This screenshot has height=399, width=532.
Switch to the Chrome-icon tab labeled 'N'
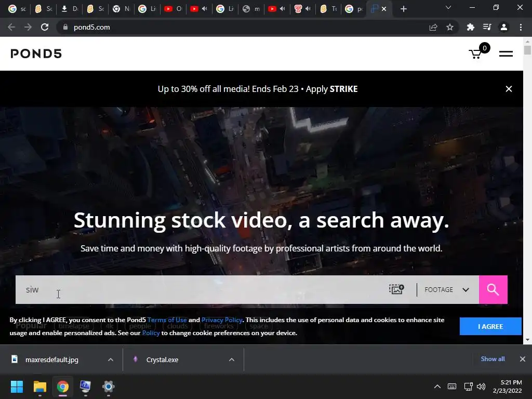tap(121, 9)
